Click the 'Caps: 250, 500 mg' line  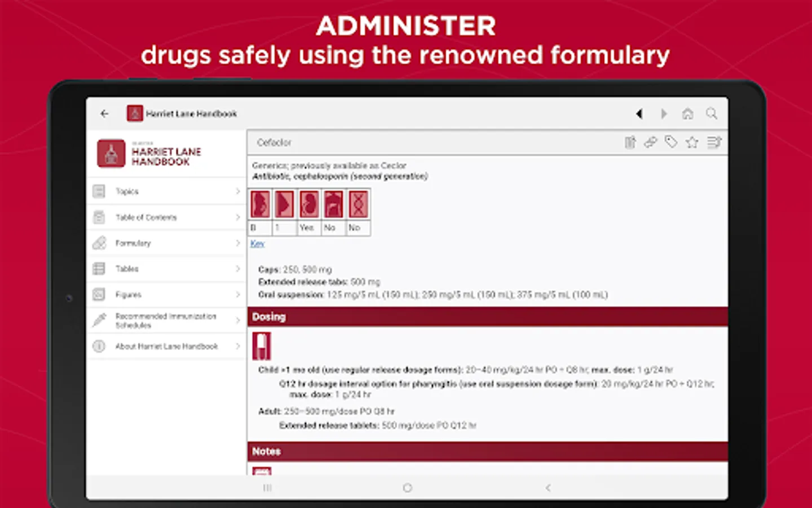coord(295,270)
